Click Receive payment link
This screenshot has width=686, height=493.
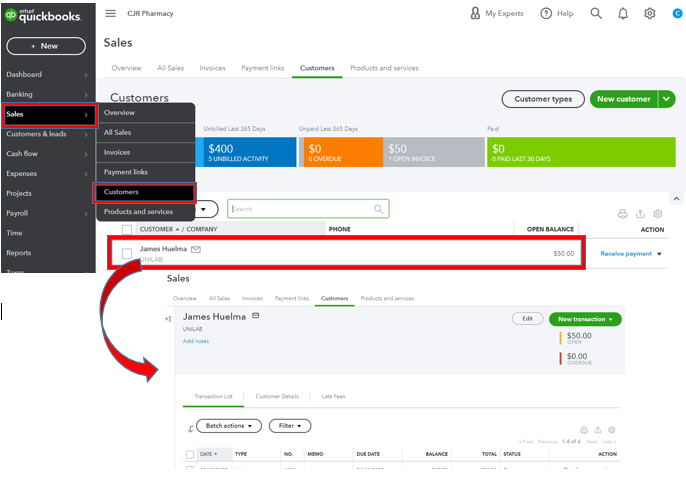point(626,254)
